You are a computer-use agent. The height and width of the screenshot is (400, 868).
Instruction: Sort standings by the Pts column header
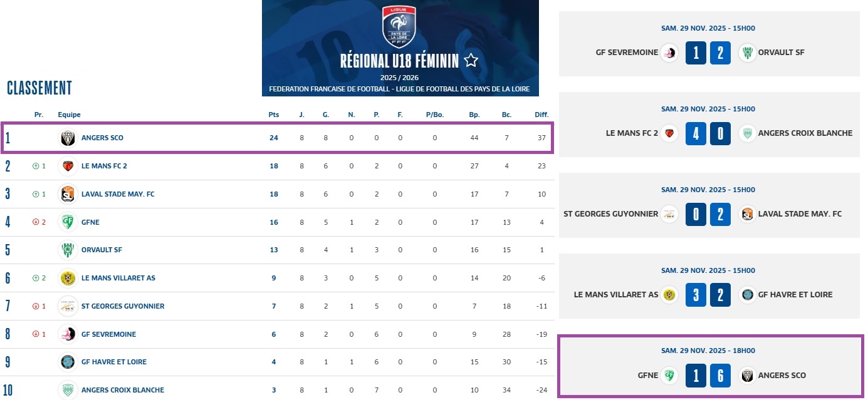tap(273, 115)
